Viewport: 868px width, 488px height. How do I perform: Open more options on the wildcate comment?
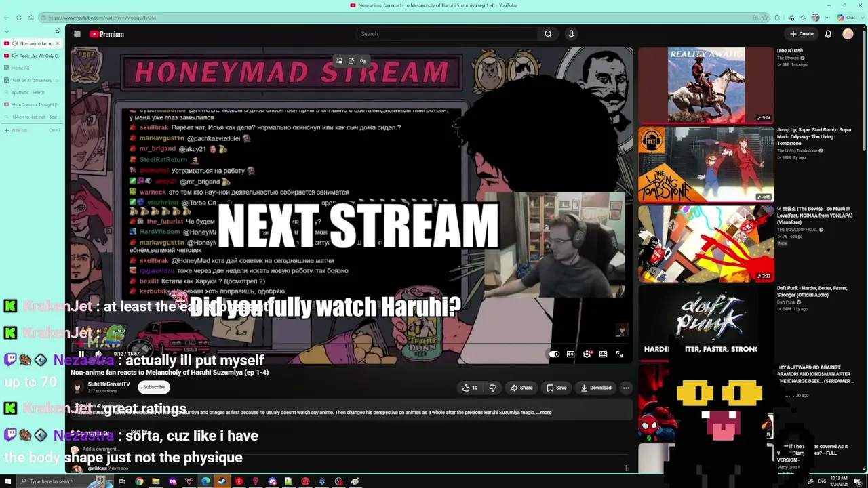(x=626, y=468)
